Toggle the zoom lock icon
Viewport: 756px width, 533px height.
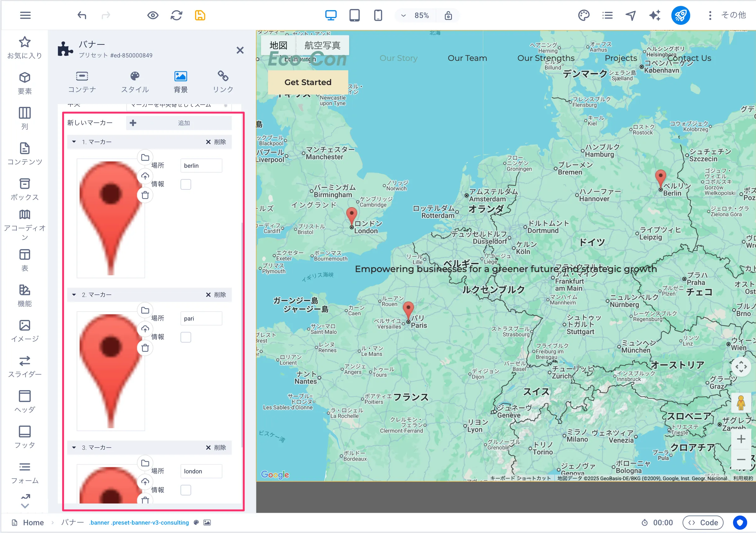coord(448,16)
